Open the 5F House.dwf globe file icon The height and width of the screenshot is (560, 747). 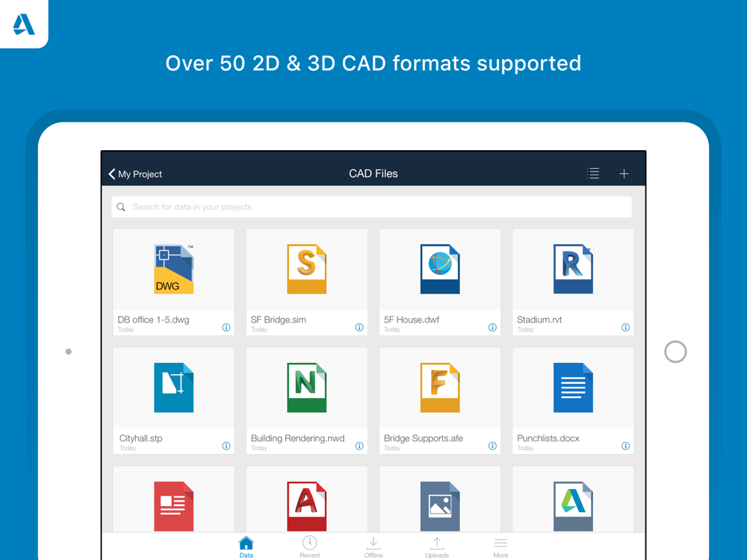click(x=440, y=269)
